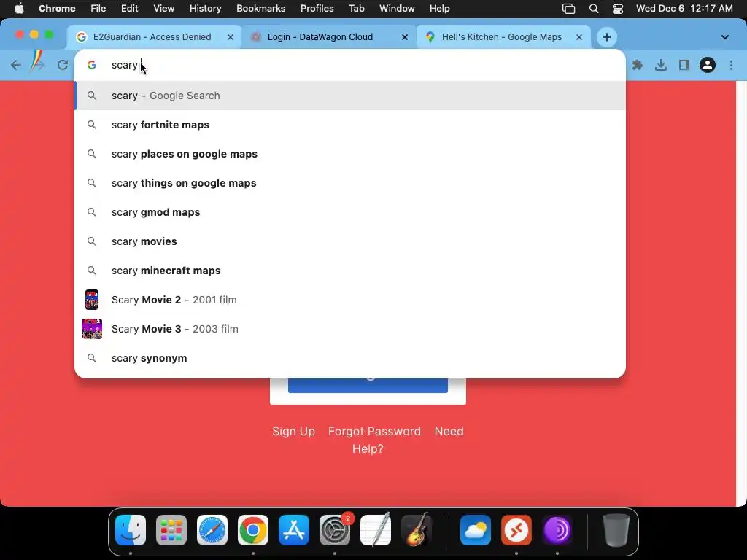Viewport: 747px width, 560px height.
Task: Click the screen mirroring menu bar icon
Action: pyautogui.click(x=569, y=9)
